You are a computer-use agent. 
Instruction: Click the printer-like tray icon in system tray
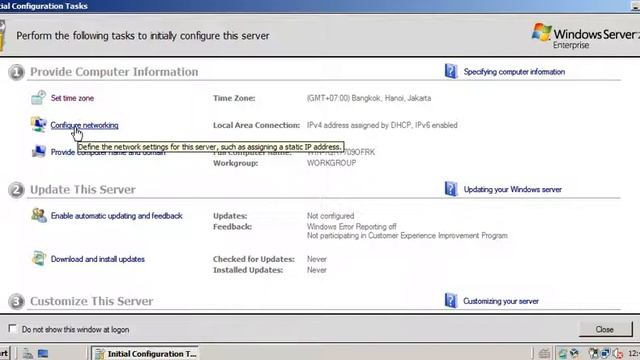coord(544,353)
